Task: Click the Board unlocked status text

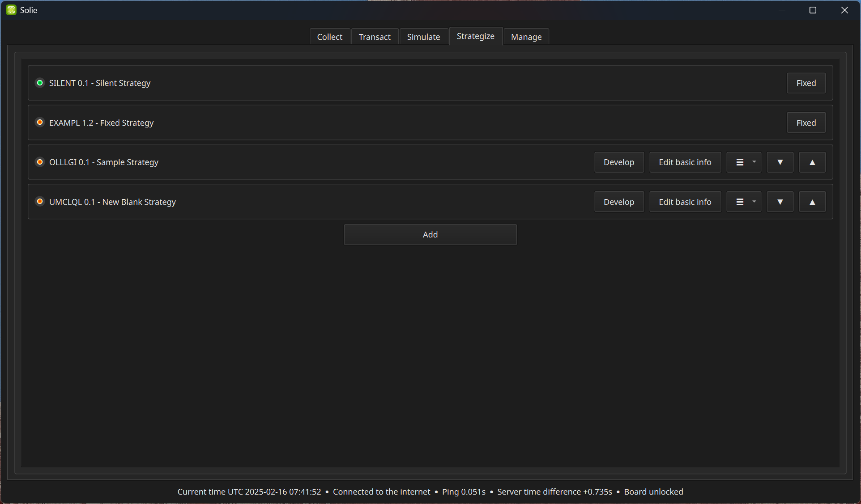Action: [653, 492]
